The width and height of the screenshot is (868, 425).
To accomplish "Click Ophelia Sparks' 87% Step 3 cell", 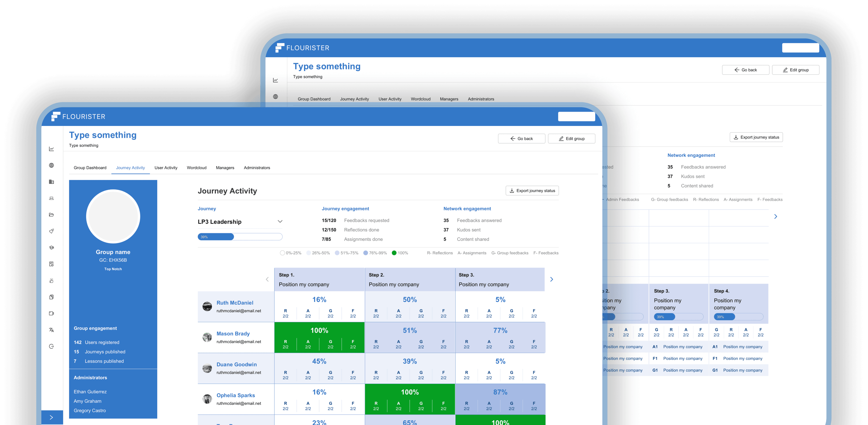I will 500,399.
